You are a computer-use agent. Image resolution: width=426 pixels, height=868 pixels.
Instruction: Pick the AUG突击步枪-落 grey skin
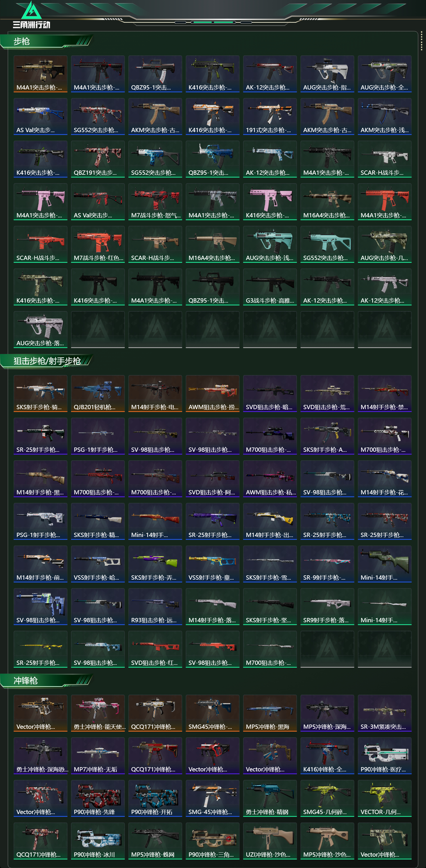(40, 329)
